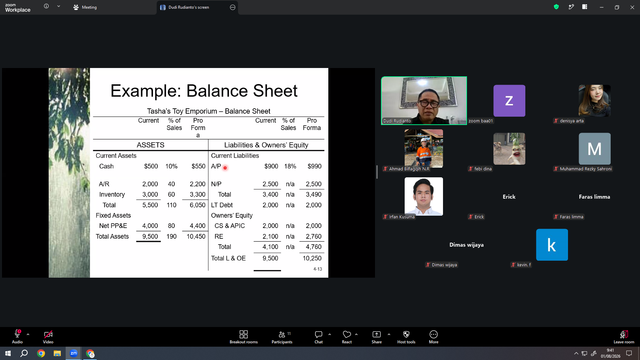Open Host tools shield
Screen dimensions: 640x360
coord(406,337)
